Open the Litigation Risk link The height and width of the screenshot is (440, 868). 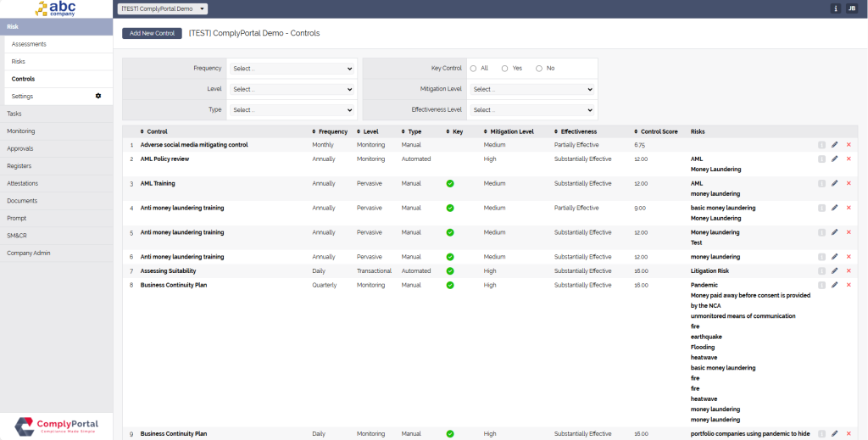709,270
